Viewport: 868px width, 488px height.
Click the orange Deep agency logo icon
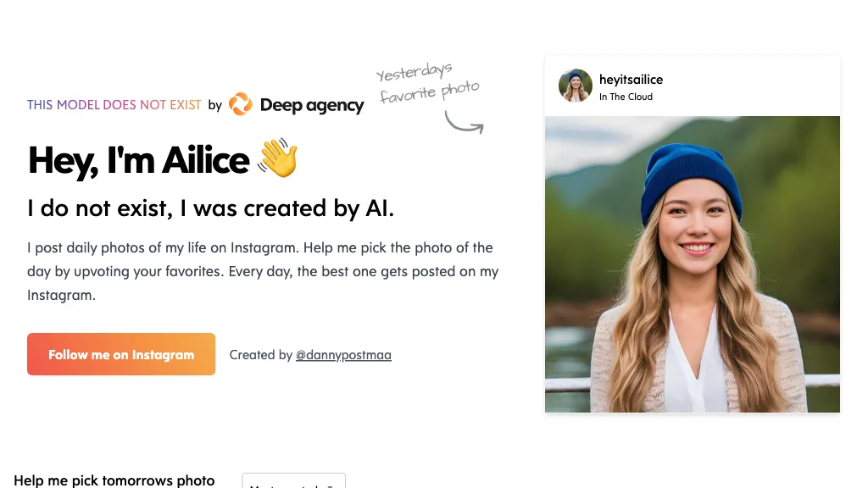(x=241, y=104)
